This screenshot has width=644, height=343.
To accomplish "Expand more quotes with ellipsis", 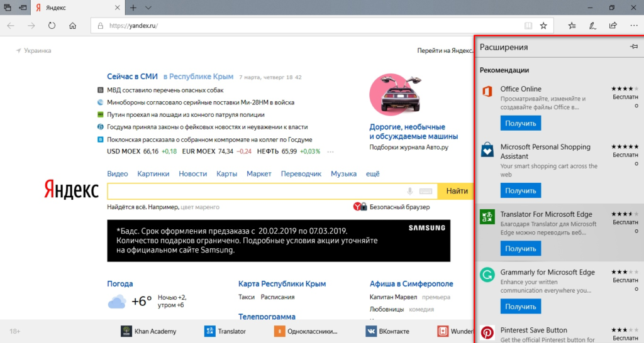I will click(330, 151).
